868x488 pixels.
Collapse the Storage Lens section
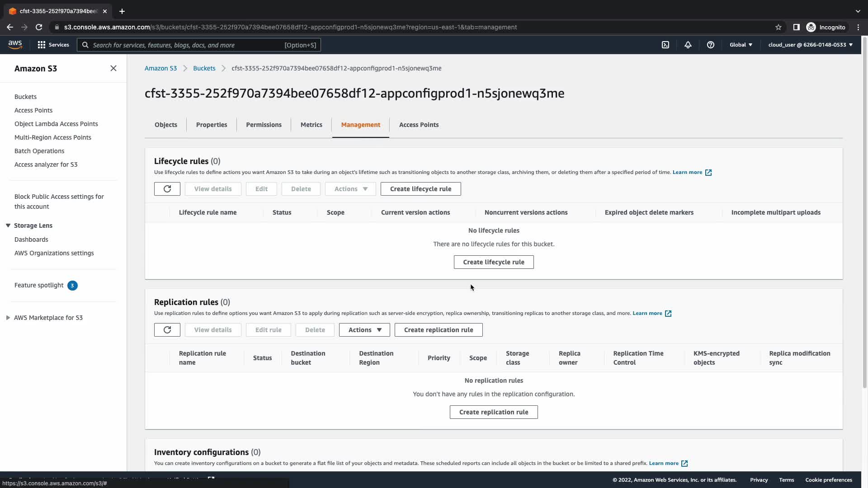[x=8, y=225]
